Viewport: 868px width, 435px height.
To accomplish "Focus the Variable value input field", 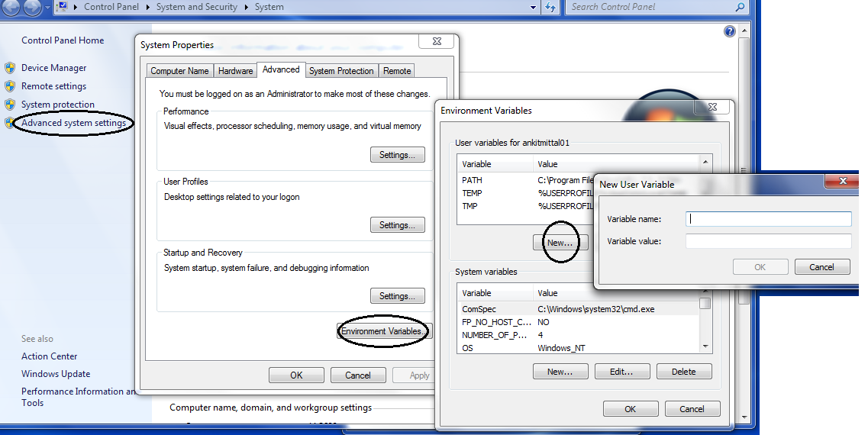I will tap(768, 241).
